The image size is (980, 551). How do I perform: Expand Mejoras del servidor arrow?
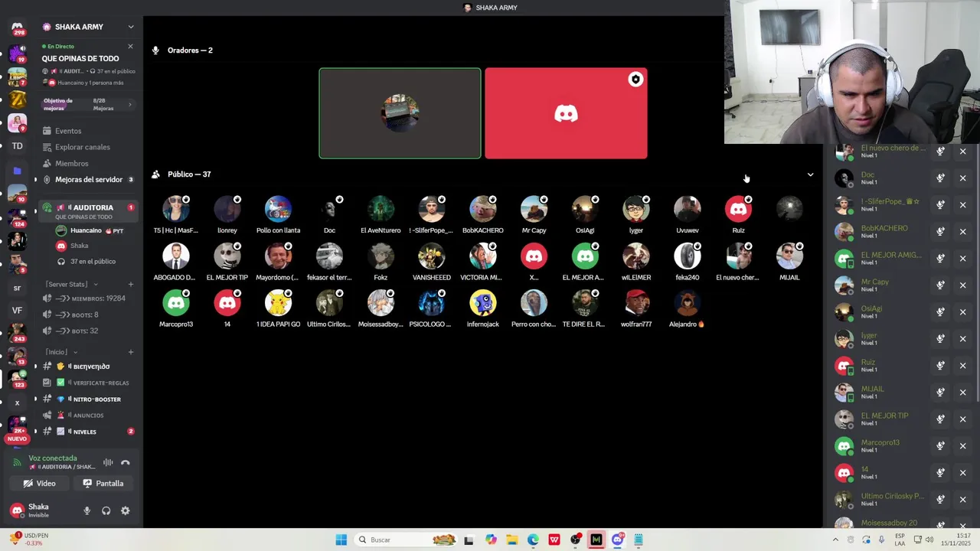[x=35, y=180]
